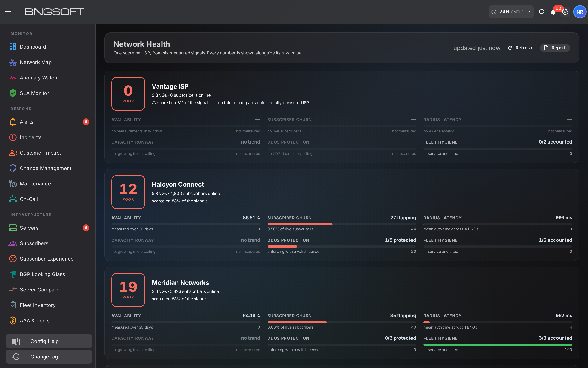588x368 pixels.
Task: Click the Fleet Inventory clipboard icon
Action: (13, 305)
